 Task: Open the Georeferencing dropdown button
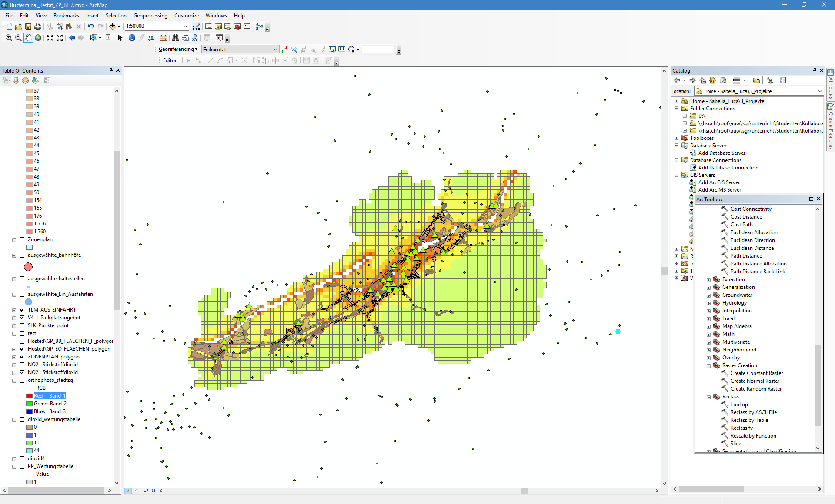(178, 49)
